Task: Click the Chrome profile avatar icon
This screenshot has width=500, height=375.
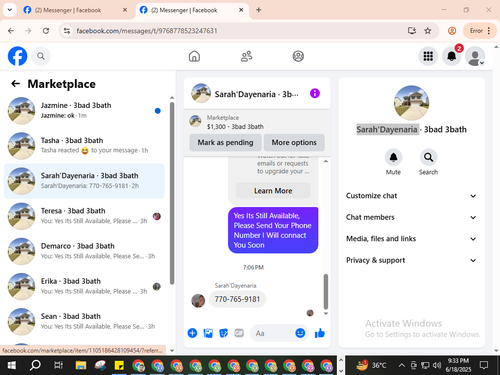Action: pos(452,31)
